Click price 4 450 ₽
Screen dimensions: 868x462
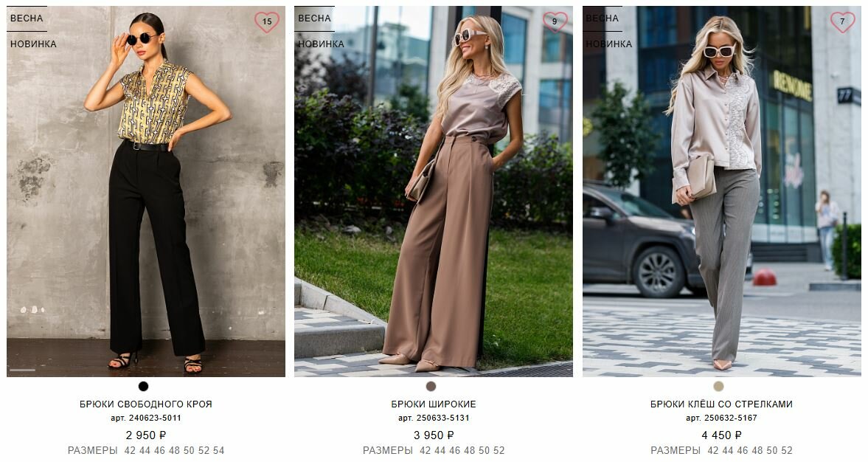coord(721,435)
